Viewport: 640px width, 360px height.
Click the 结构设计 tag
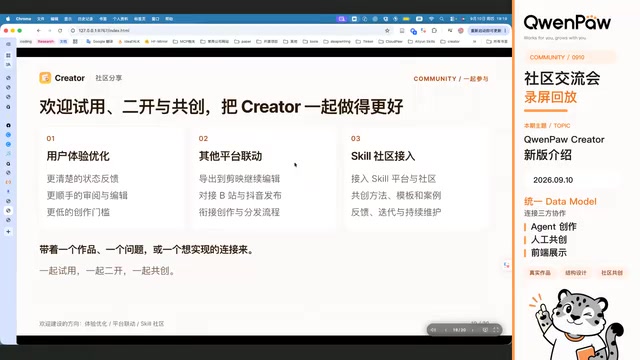576,273
